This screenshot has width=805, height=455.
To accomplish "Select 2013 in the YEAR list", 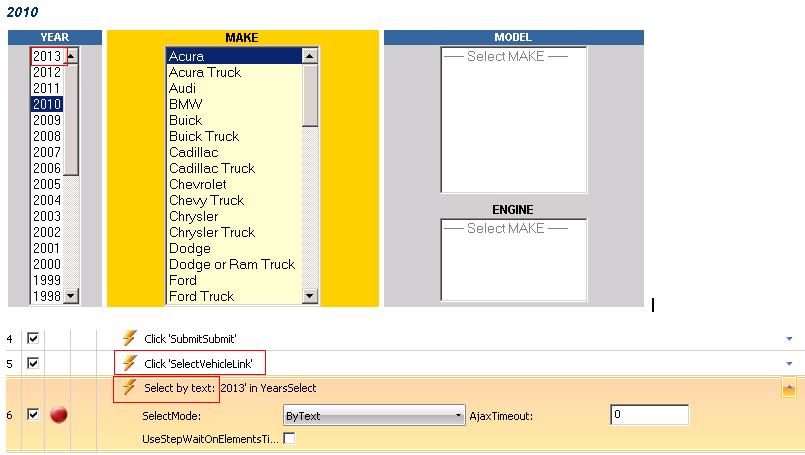I will (47, 56).
